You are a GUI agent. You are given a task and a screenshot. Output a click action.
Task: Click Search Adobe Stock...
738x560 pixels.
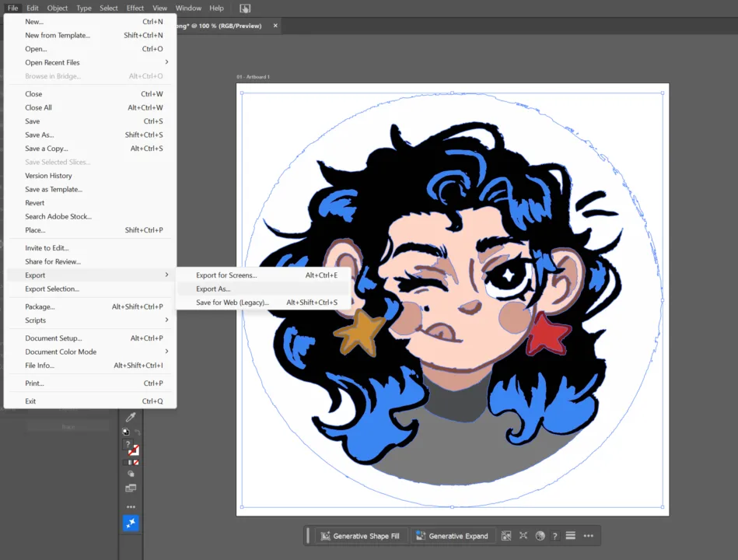tap(90, 216)
